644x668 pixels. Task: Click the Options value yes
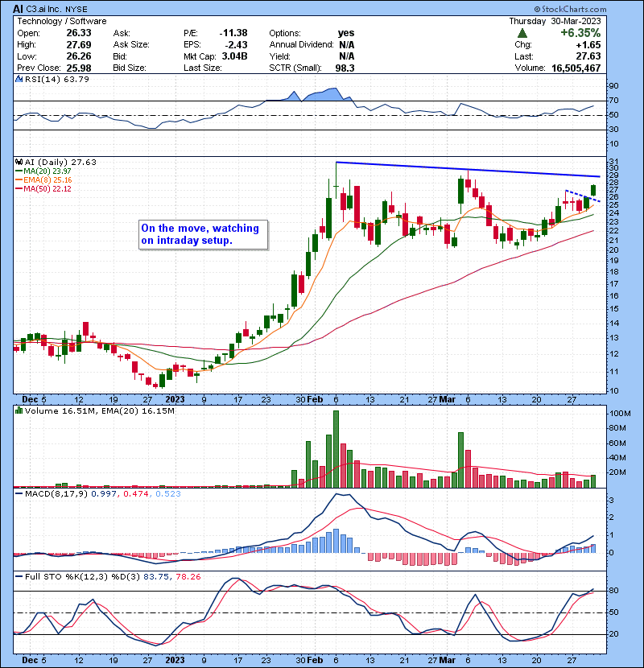(x=346, y=33)
